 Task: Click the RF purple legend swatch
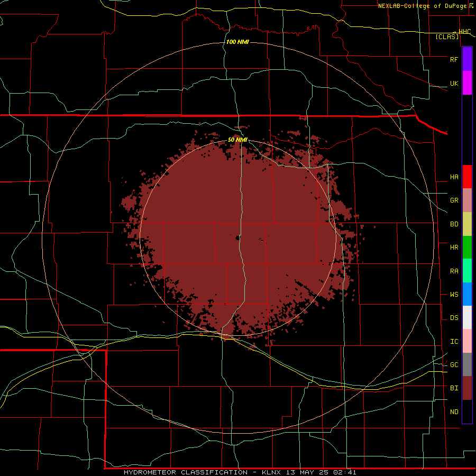click(x=467, y=59)
